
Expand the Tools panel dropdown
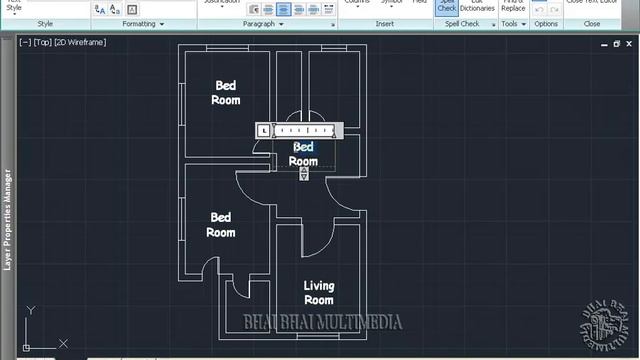pyautogui.click(x=524, y=24)
